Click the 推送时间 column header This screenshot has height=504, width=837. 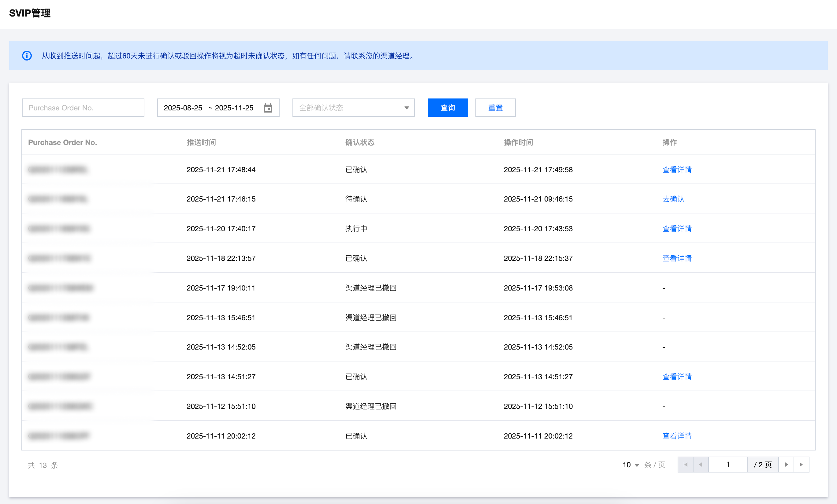pos(201,142)
